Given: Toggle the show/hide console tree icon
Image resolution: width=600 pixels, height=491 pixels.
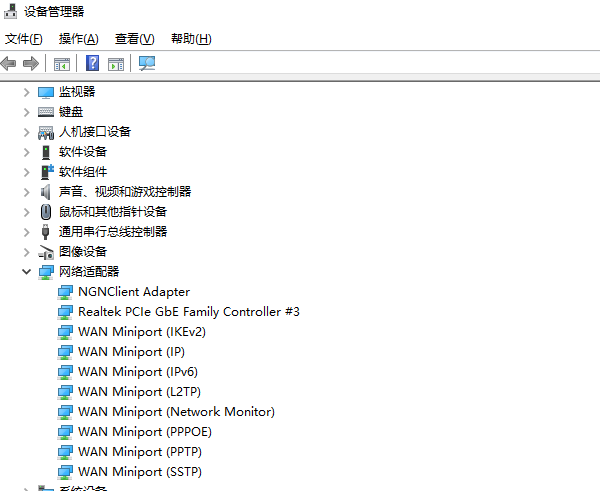Looking at the screenshot, I should (x=62, y=64).
